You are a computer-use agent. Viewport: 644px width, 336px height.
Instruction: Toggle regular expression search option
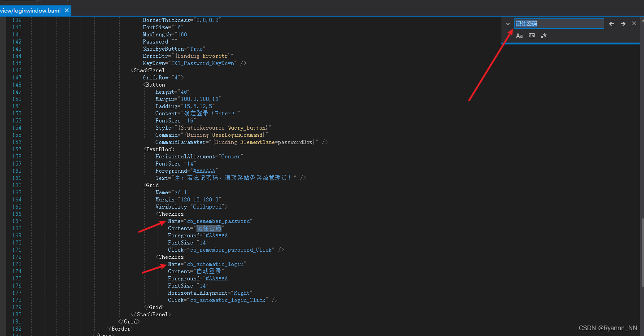pos(544,36)
